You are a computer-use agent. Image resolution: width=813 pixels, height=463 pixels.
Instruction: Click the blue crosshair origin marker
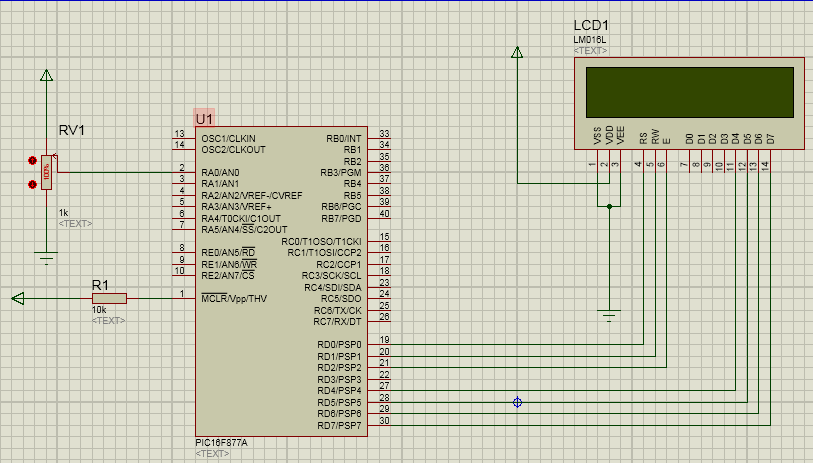[x=517, y=402]
